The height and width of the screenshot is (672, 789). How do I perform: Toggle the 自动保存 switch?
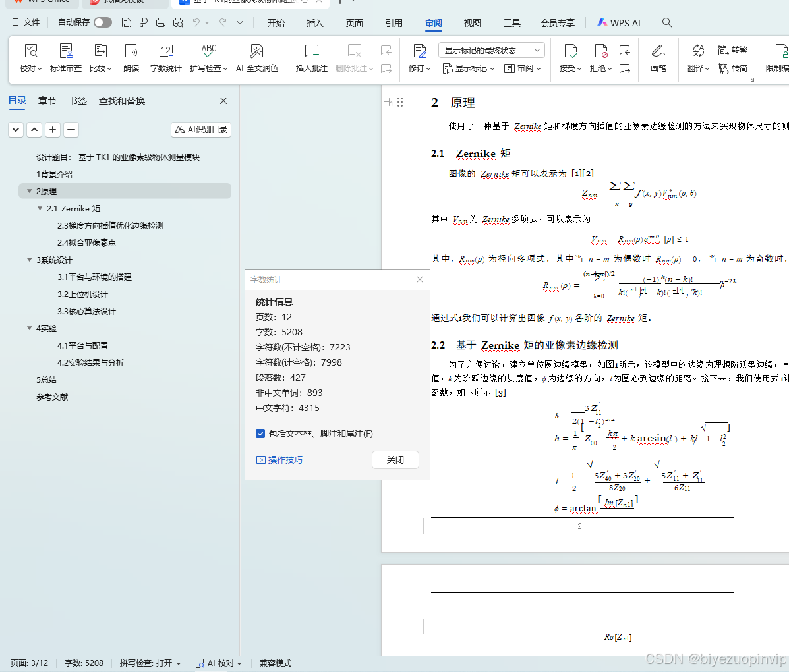103,22
